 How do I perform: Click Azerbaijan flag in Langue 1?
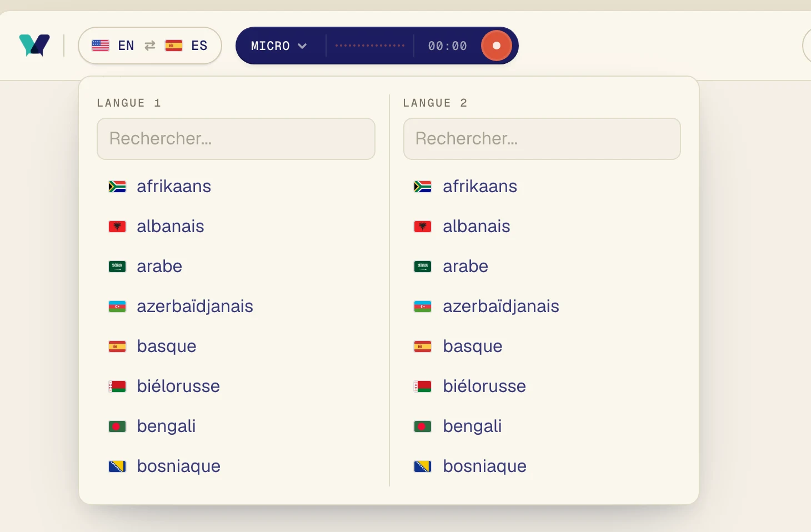[x=117, y=307]
